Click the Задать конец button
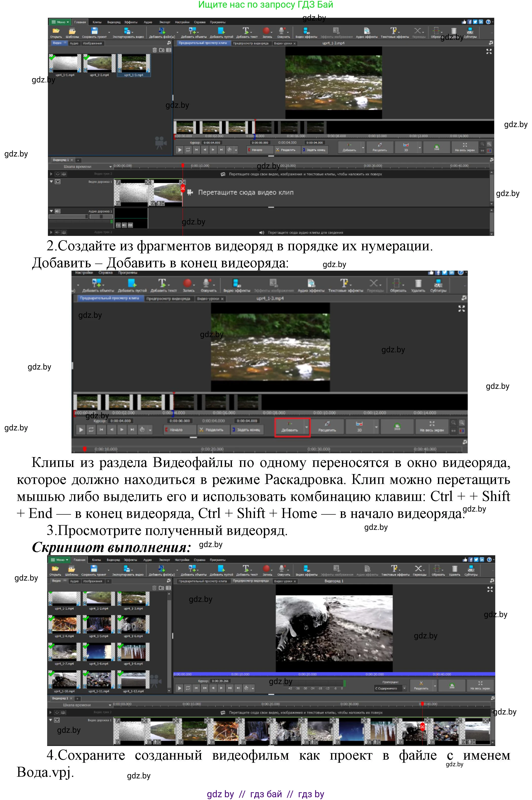532x800 pixels. [x=314, y=150]
